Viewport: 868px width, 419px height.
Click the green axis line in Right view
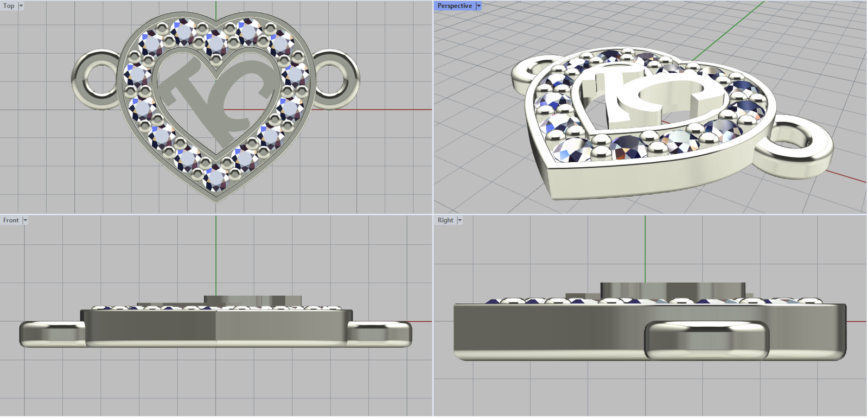tap(645, 244)
